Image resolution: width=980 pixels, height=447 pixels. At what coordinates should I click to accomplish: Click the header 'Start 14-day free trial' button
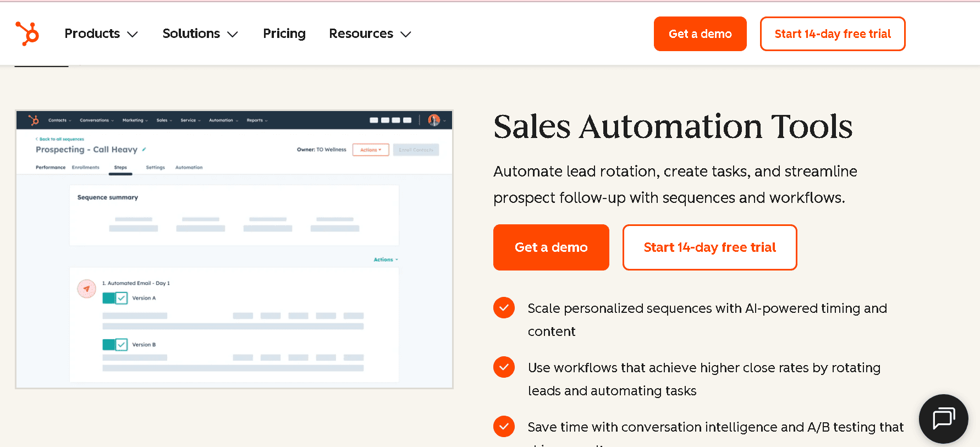(x=833, y=34)
